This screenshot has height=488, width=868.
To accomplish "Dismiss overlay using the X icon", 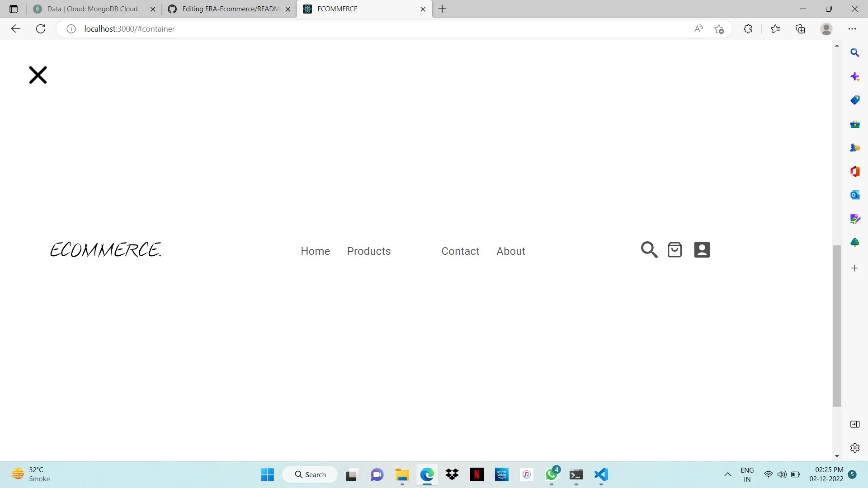I will pos(38,75).
